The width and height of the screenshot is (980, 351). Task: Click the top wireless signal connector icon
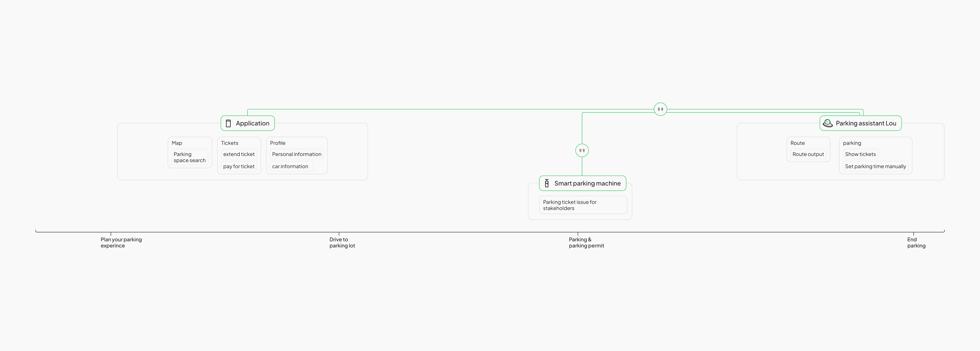660,109
